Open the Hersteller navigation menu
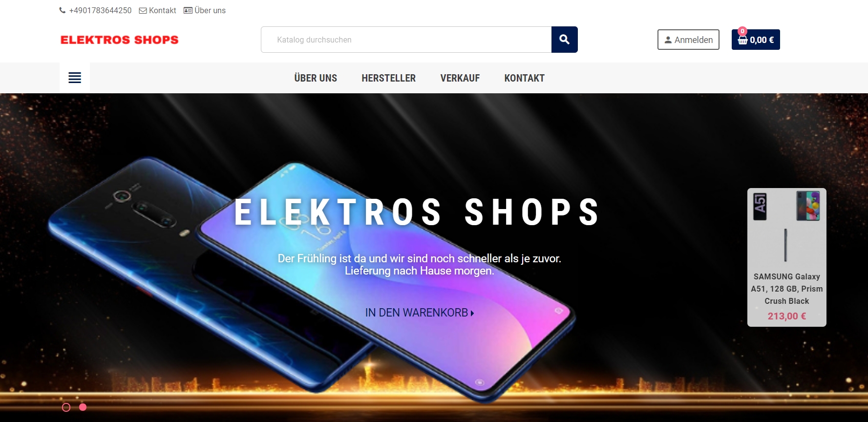 pyautogui.click(x=388, y=78)
